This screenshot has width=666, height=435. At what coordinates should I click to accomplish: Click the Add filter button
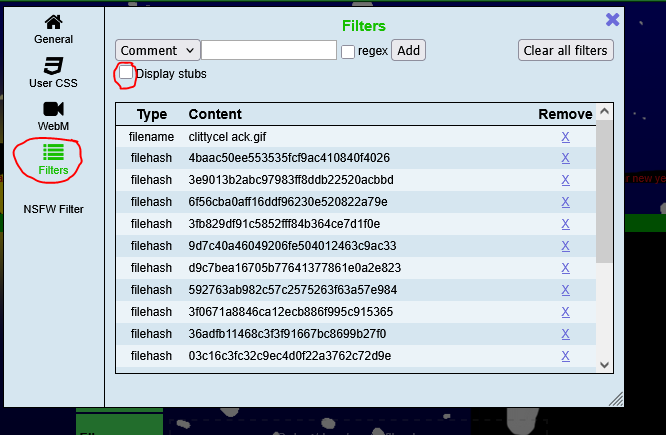(x=408, y=50)
